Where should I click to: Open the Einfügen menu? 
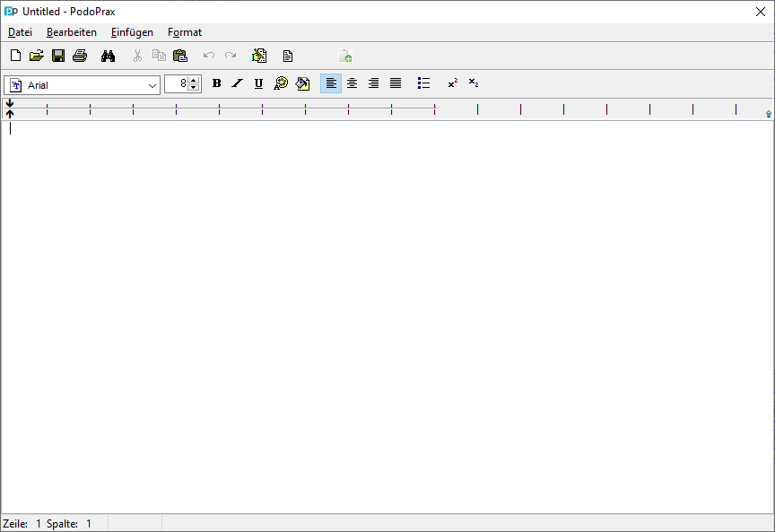point(132,32)
